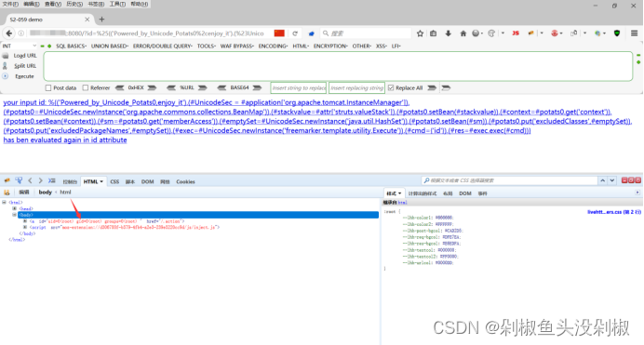Open the ERROR/DOUBLE QUERY dropdown menu
The width and height of the screenshot is (644, 345).
tap(163, 46)
